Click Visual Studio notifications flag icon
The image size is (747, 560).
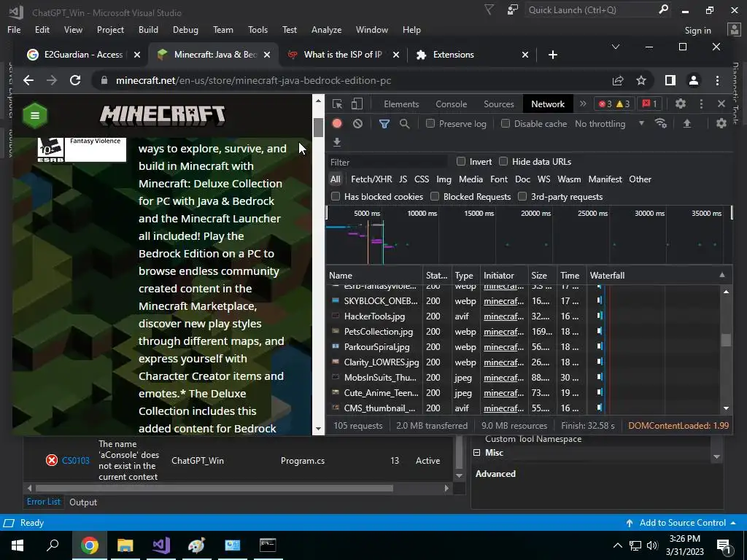pyautogui.click(x=489, y=9)
